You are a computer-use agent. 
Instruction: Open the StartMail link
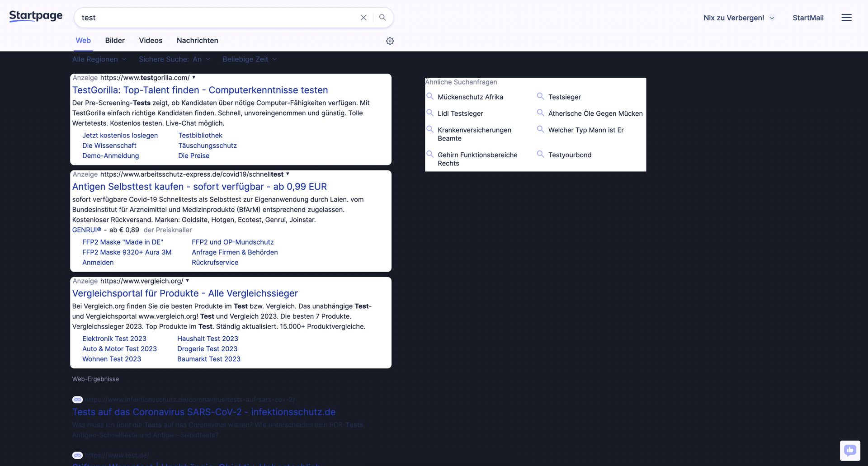pyautogui.click(x=808, y=18)
